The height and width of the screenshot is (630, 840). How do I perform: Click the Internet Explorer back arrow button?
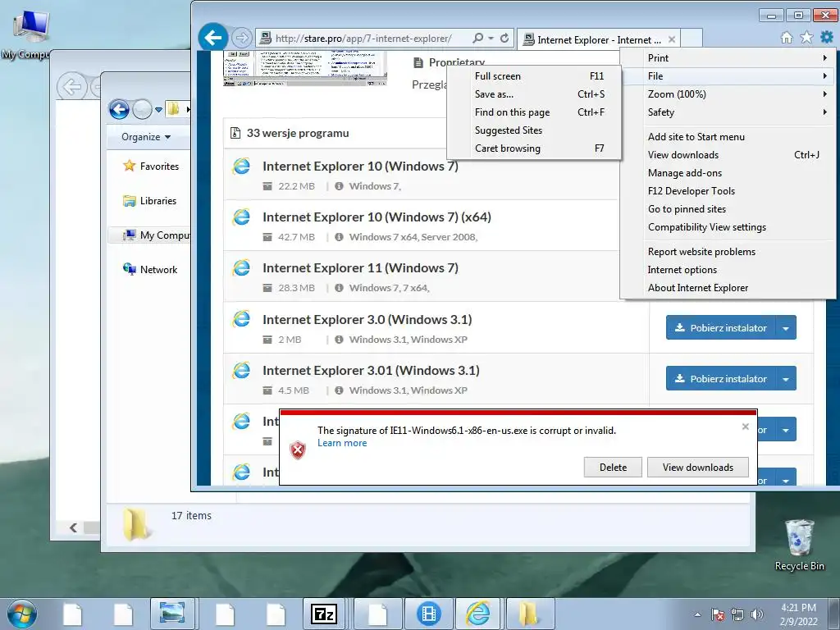213,38
